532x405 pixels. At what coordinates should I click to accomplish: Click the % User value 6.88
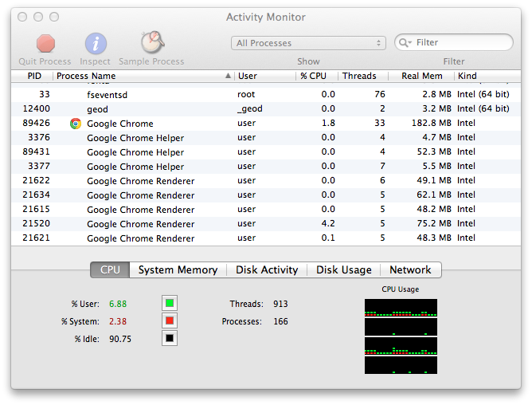coord(118,304)
